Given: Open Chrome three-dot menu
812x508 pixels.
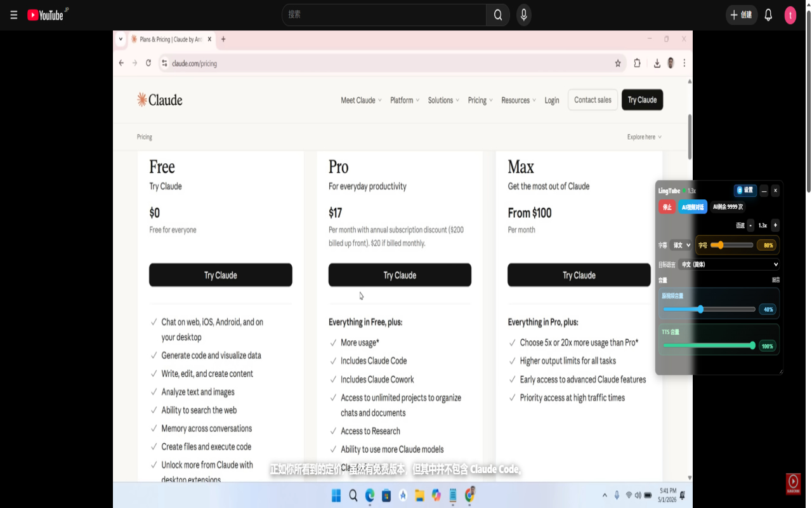Looking at the screenshot, I should pos(684,63).
